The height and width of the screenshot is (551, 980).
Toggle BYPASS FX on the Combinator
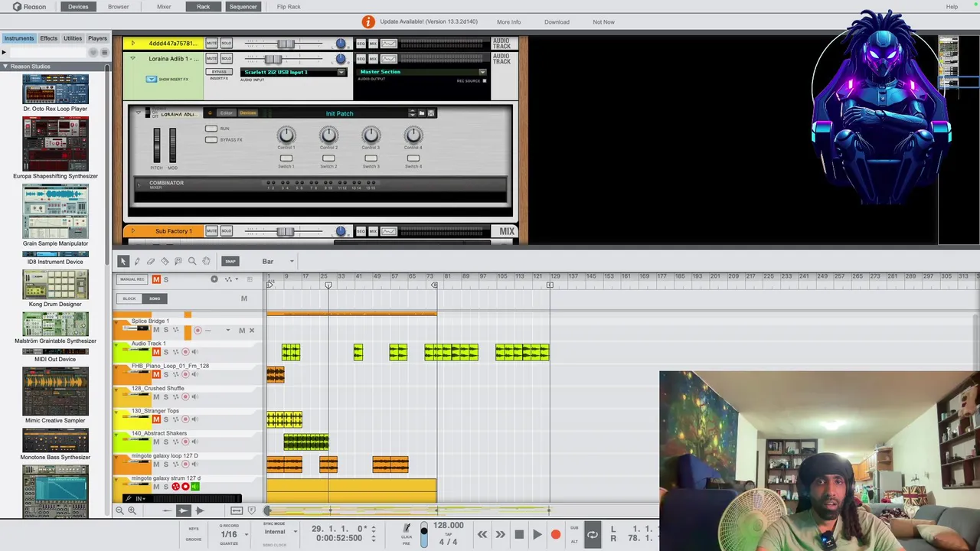[x=211, y=140]
